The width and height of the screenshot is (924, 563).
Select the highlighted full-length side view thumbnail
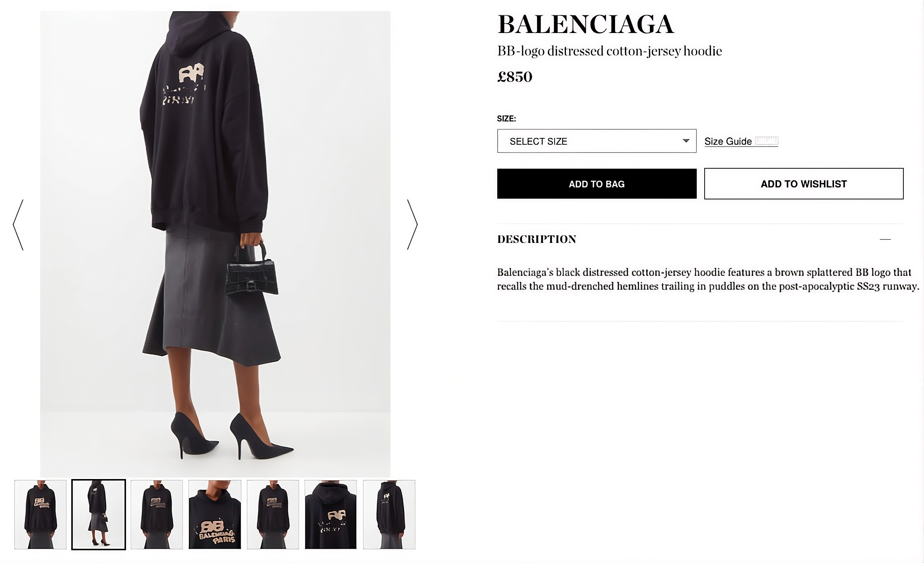pos(99,514)
